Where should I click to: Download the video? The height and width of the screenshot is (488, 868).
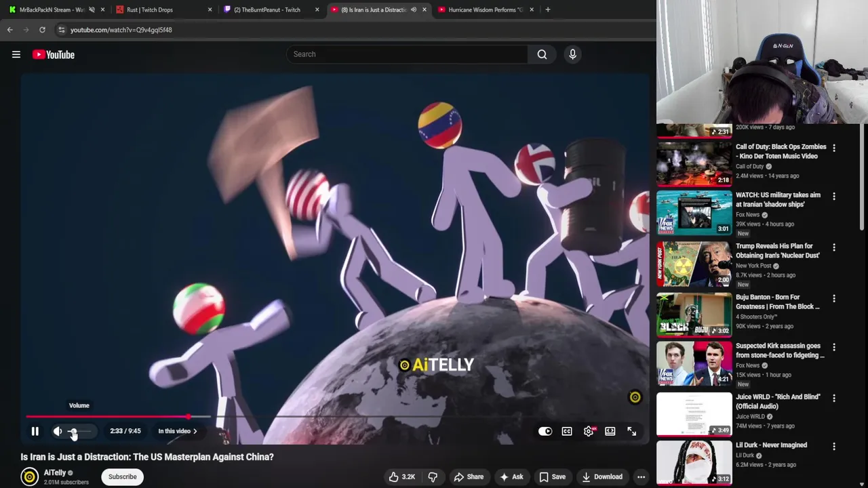click(x=602, y=476)
